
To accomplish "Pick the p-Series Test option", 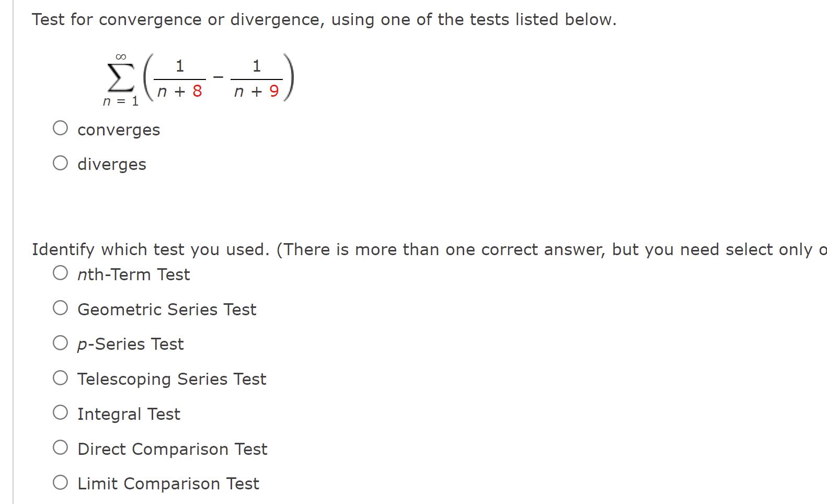I will [60, 342].
